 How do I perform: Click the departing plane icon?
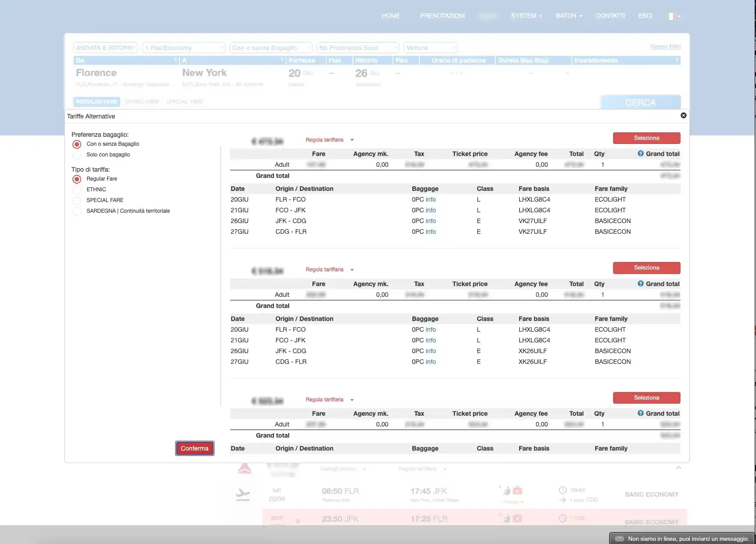(x=243, y=494)
